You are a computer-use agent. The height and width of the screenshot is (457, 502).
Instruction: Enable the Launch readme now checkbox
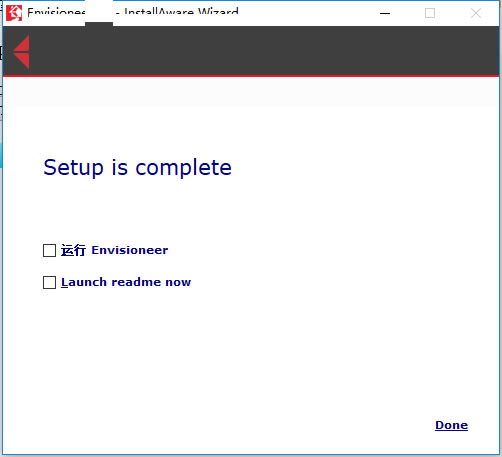pyautogui.click(x=49, y=282)
